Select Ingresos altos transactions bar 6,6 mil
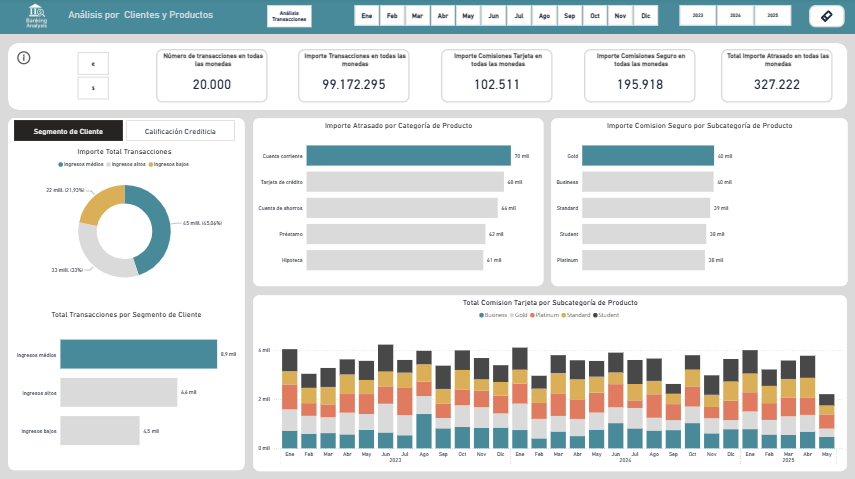The width and height of the screenshot is (855, 479). click(x=119, y=392)
